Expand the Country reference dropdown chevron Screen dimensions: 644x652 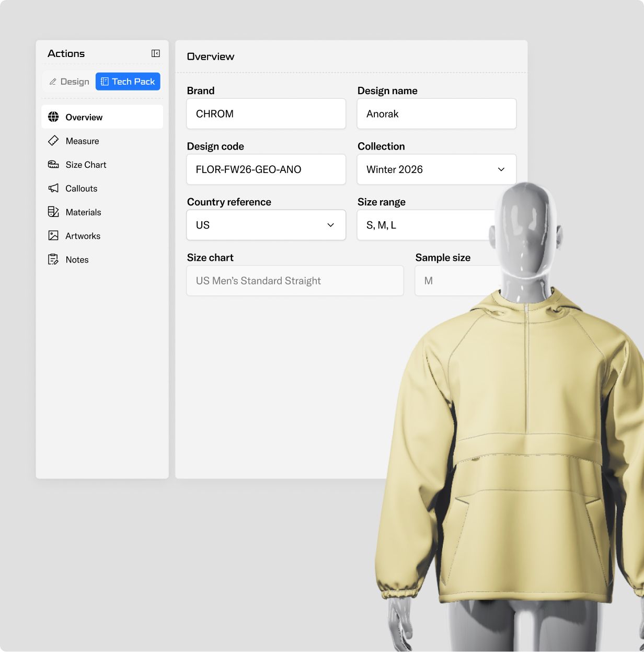[x=330, y=225]
